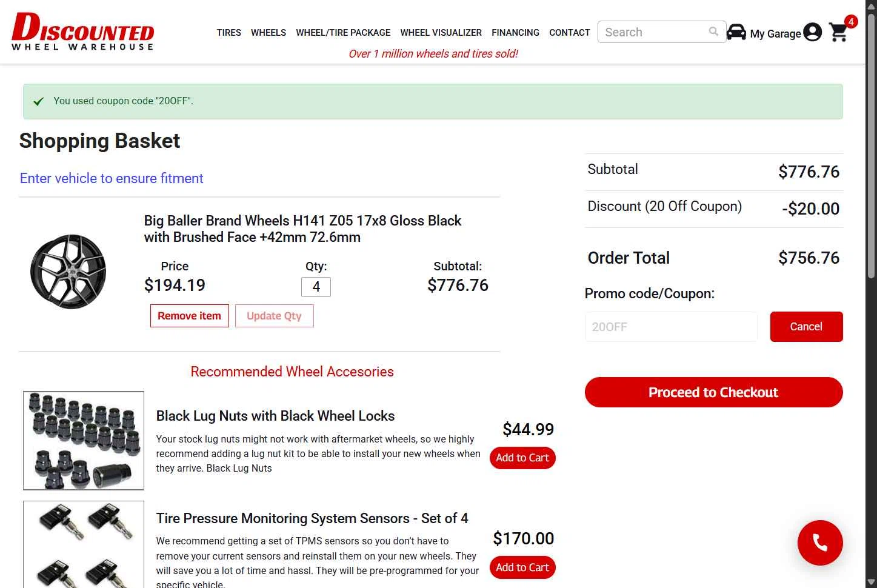The width and height of the screenshot is (877, 588).
Task: Open My Garage car icon
Action: [736, 32]
